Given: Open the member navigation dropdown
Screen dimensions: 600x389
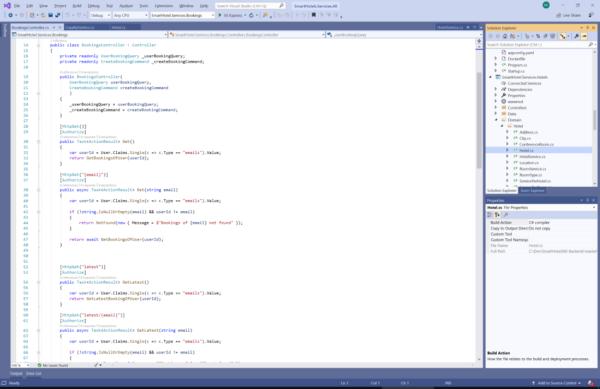Looking at the screenshot, I should pyautogui.click(x=404, y=35).
